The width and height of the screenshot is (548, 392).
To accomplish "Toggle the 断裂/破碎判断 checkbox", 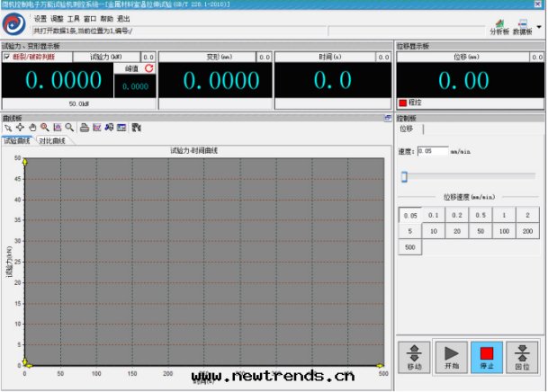I will [x=7, y=57].
